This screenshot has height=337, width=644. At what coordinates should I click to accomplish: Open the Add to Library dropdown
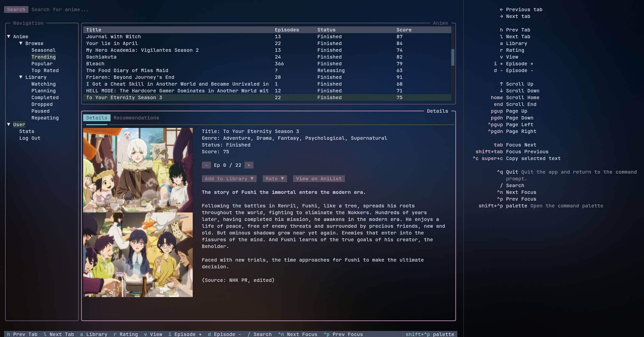click(229, 179)
